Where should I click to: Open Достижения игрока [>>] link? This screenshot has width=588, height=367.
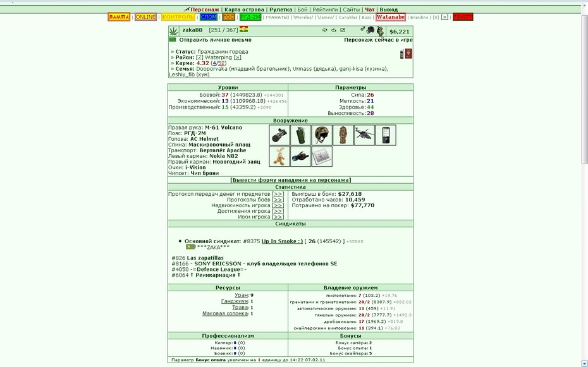coord(278,211)
